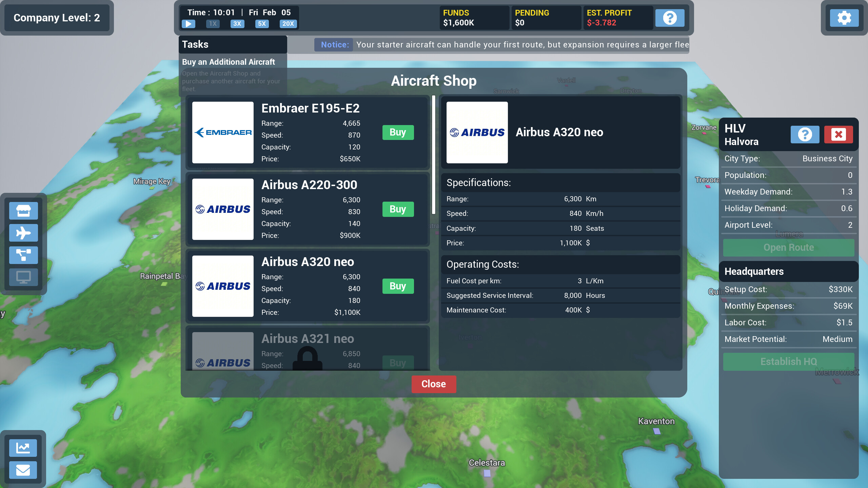Screen dimensions: 868x488
Task: Click the Tasks panel header
Action: (x=233, y=44)
